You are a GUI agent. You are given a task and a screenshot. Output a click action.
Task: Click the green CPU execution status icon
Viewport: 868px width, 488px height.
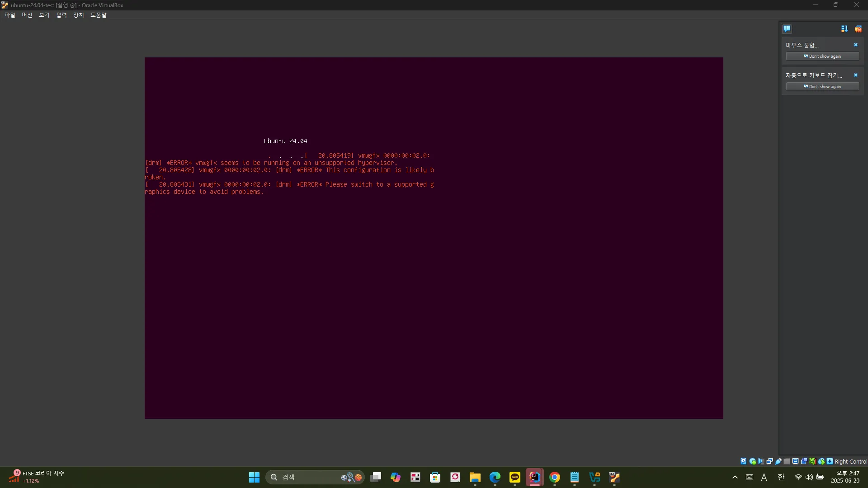812,461
